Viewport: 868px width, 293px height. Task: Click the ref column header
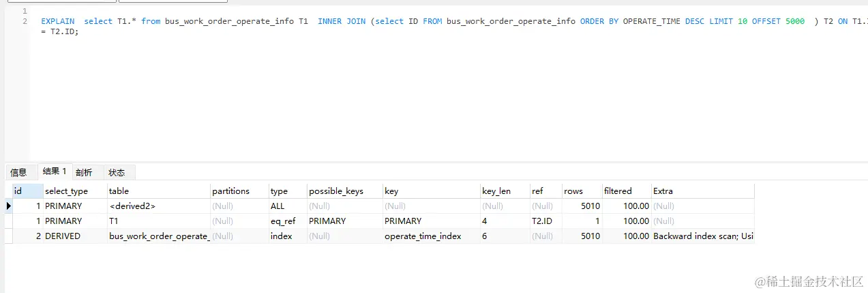tap(546, 191)
